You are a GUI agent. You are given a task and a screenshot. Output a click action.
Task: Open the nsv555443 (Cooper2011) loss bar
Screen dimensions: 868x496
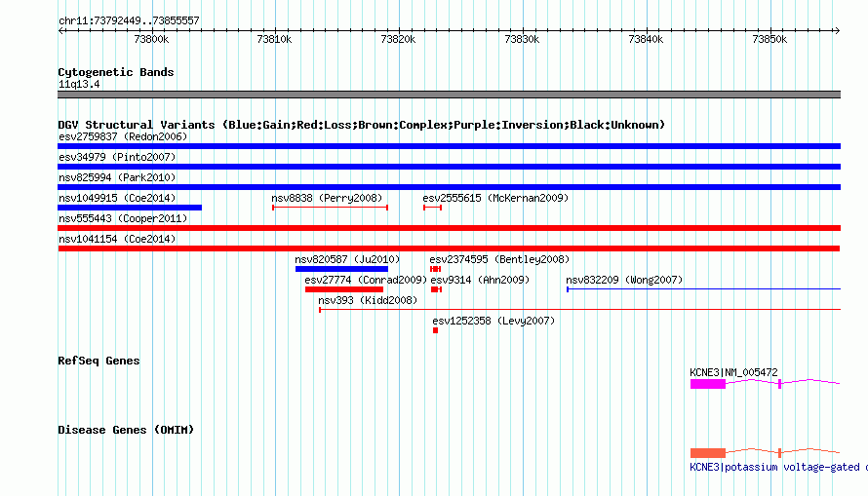pos(449,228)
